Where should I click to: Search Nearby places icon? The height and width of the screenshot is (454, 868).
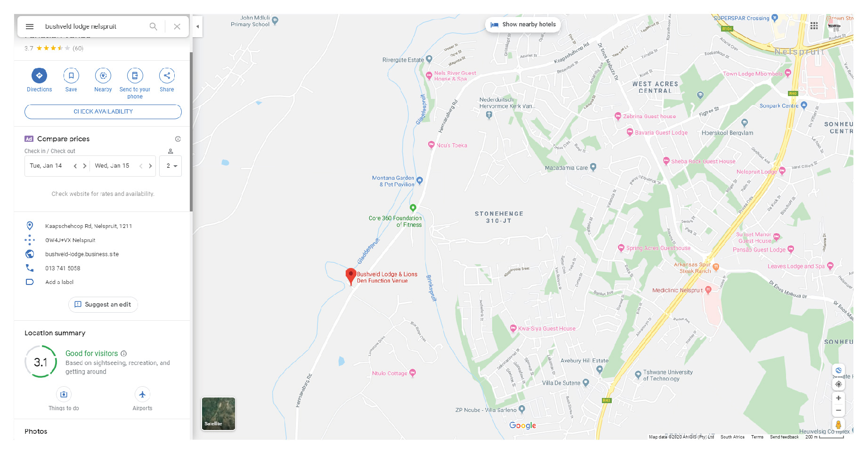point(103,75)
